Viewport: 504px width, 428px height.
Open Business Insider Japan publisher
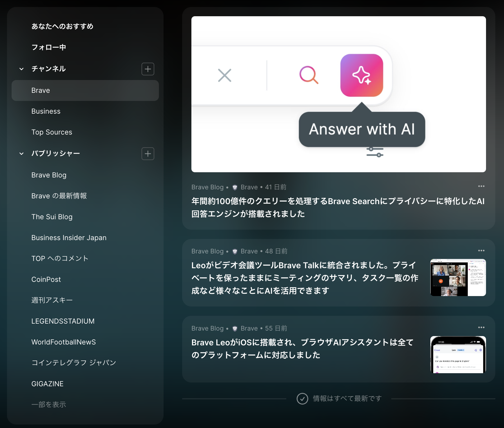[85, 238]
